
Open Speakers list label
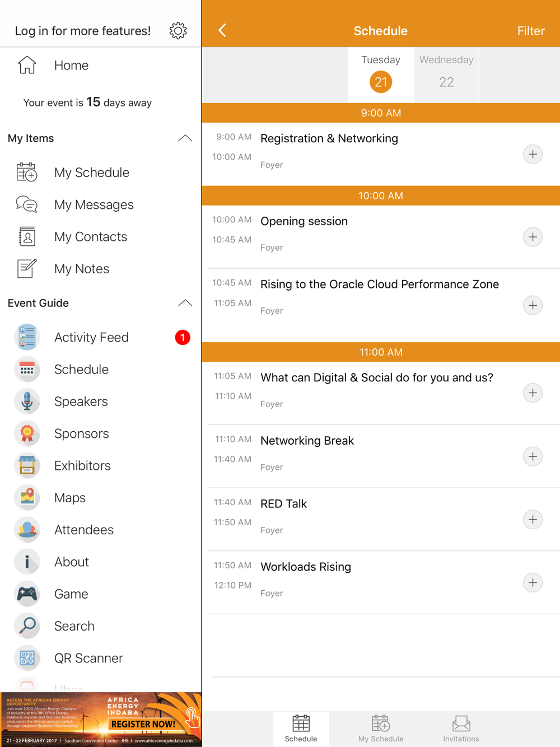tap(81, 401)
